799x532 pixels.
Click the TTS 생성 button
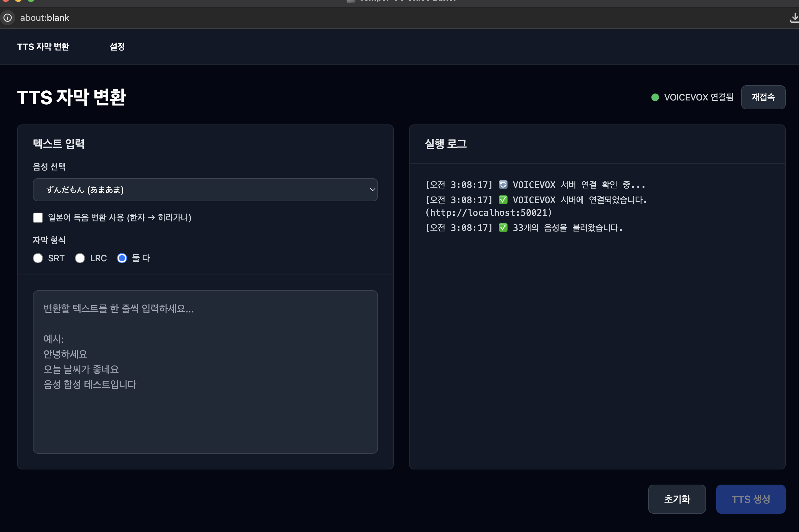pos(750,499)
